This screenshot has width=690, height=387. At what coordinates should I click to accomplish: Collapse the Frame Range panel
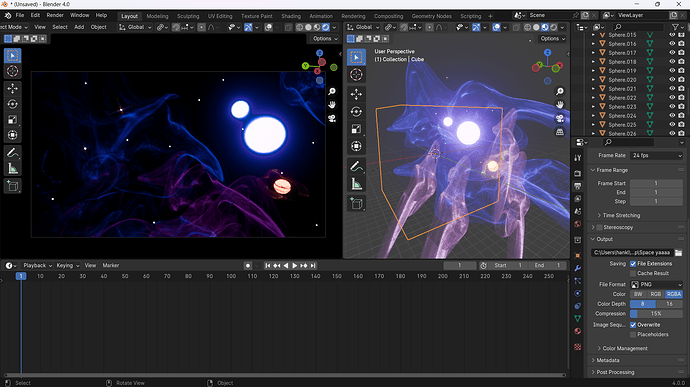[x=592, y=170]
